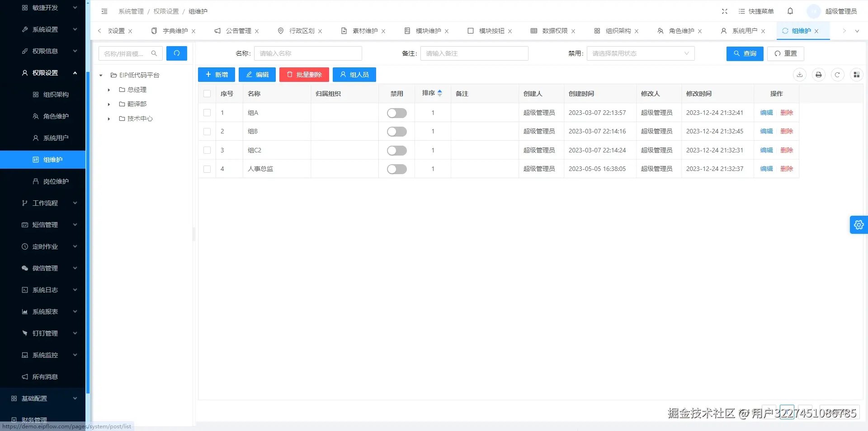This screenshot has width=868, height=431.
Task: Open the 组人员 button
Action: [x=354, y=75]
